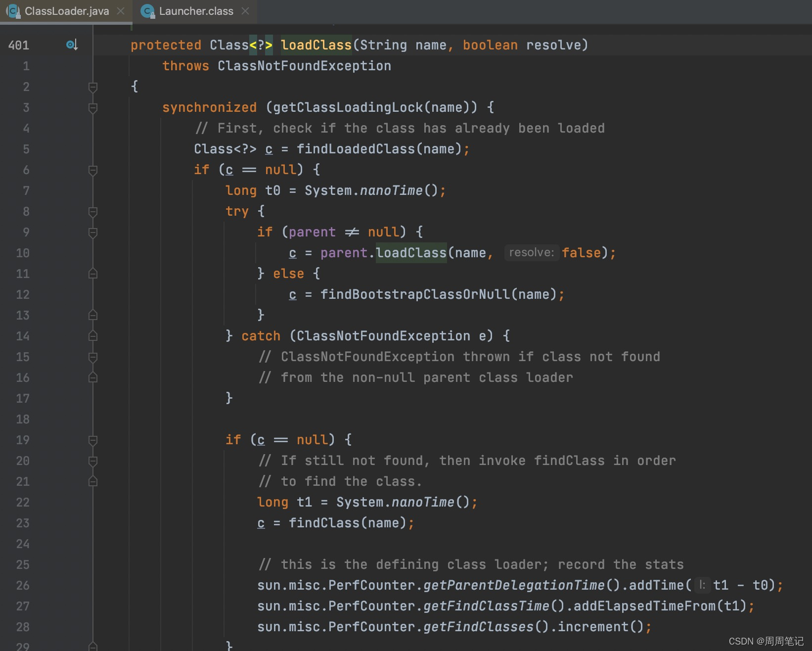Collapse the second 'if (c == null)' fold at line 19
The width and height of the screenshot is (812, 651).
tap(92, 440)
